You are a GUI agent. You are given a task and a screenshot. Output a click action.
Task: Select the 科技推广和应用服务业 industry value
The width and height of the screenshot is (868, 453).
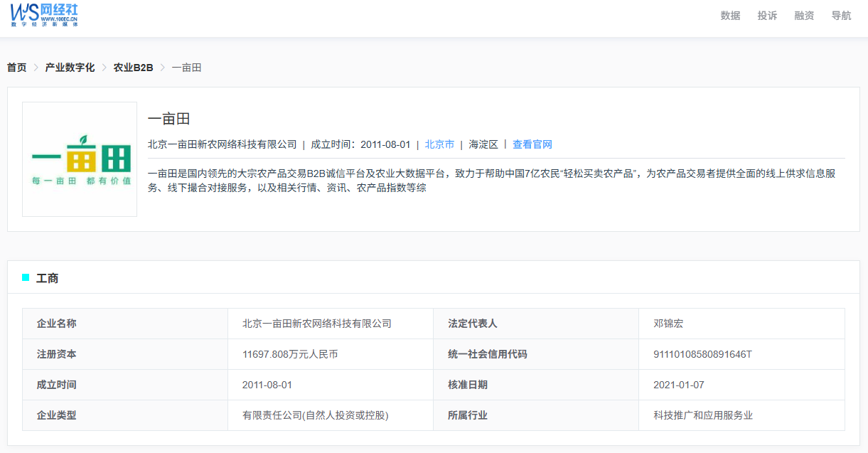pyautogui.click(x=703, y=415)
